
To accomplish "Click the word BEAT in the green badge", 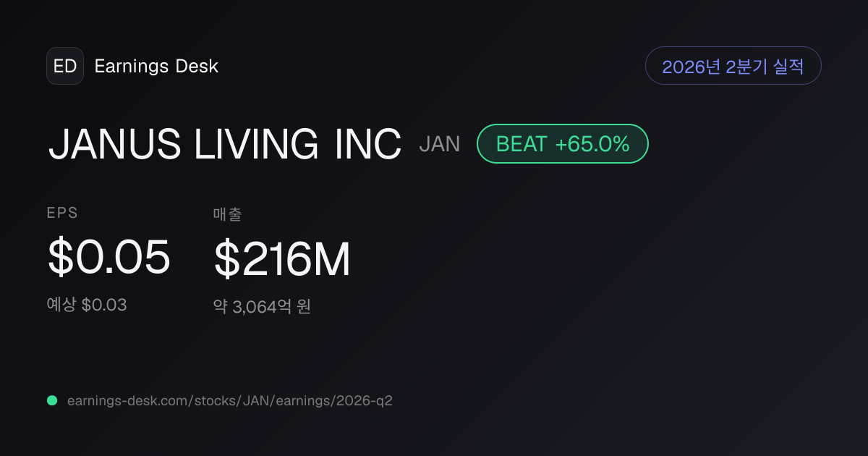I will (x=522, y=144).
